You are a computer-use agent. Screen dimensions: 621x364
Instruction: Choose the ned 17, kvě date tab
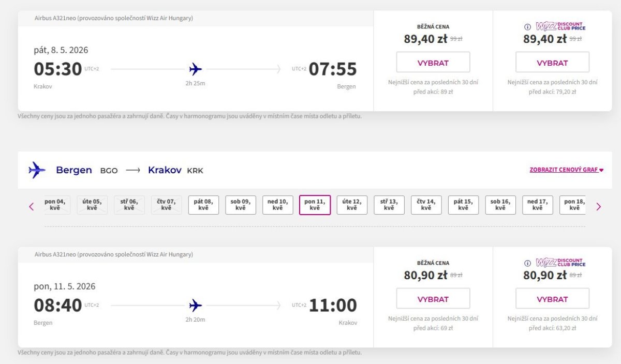537,205
